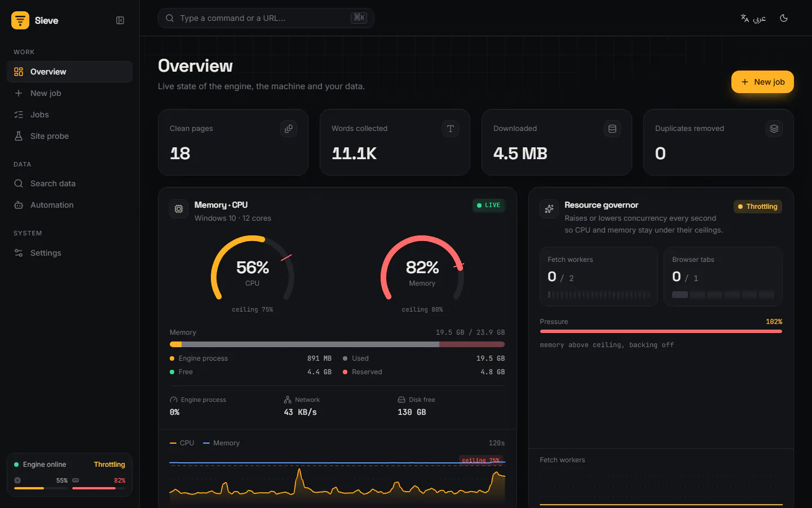The width and height of the screenshot is (812, 508).
Task: Click the Clean pages value 18
Action: coord(180,154)
